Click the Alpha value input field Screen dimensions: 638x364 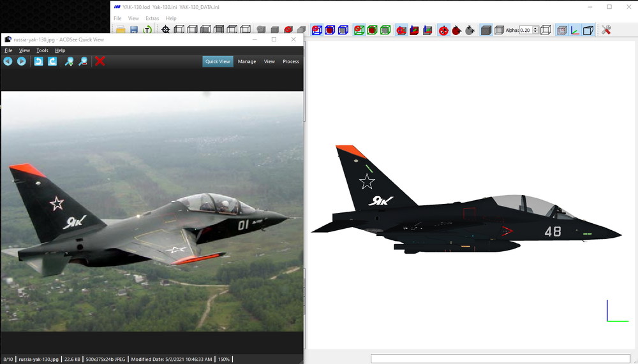click(x=526, y=30)
